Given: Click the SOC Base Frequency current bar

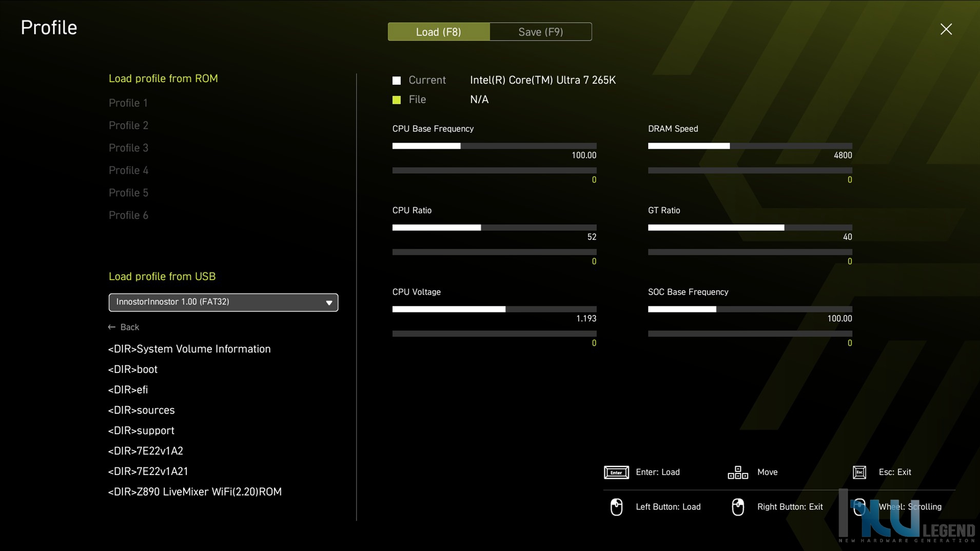Looking at the screenshot, I should [x=750, y=309].
